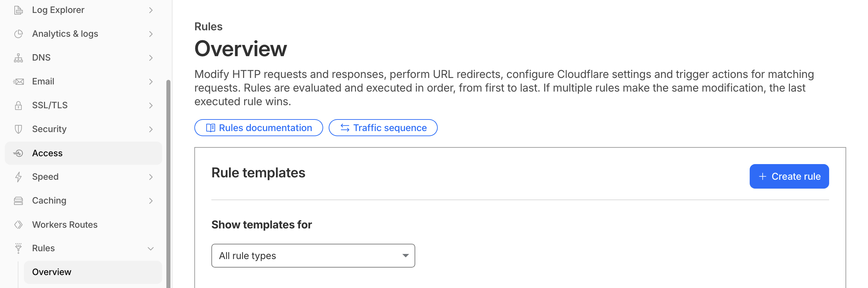868x288 pixels.
Task: Open the Traffic sequence button
Action: [x=383, y=128]
